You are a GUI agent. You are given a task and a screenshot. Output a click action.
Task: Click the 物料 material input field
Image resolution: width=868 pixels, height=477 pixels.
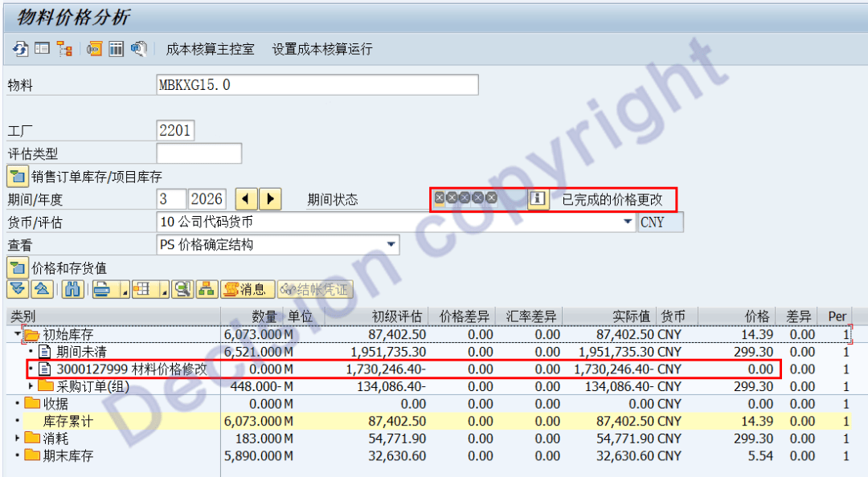[317, 84]
